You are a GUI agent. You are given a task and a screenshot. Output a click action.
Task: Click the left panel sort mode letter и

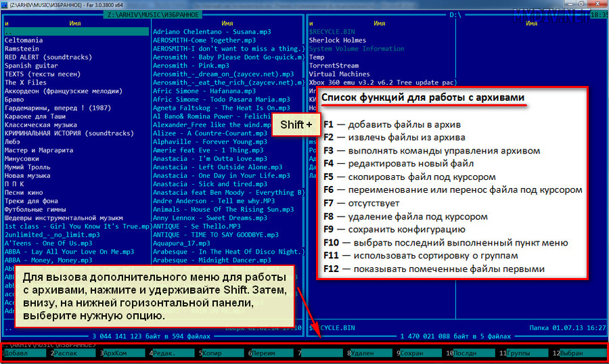(7, 23)
